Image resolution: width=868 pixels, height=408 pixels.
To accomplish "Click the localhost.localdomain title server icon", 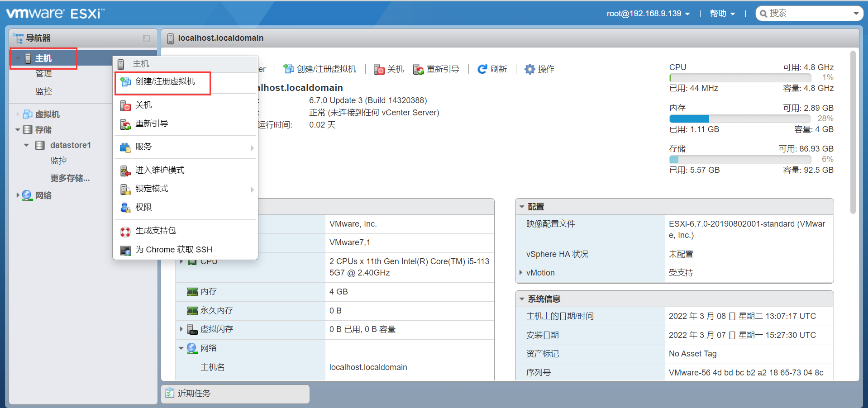I will tap(171, 38).
